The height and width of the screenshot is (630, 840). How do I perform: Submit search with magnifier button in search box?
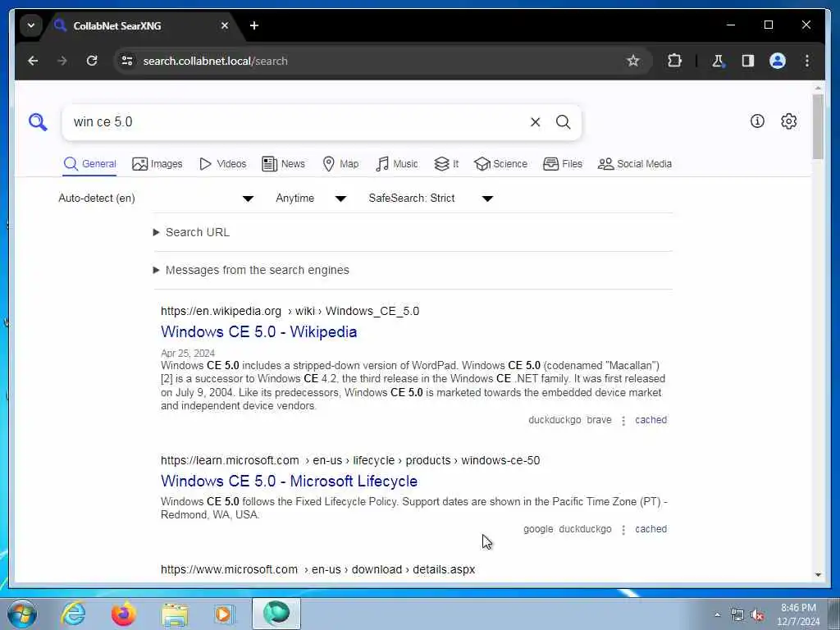(x=563, y=122)
